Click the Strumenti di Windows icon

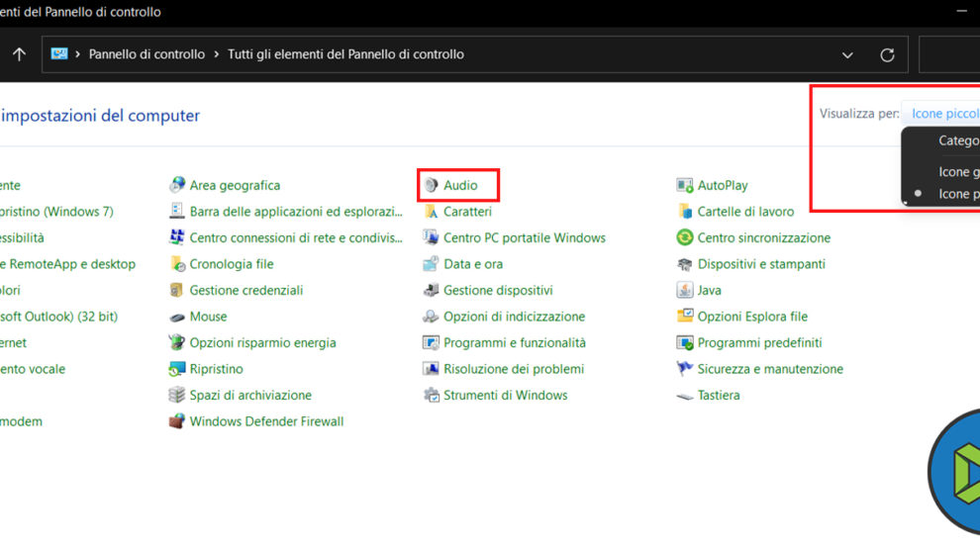(x=432, y=395)
